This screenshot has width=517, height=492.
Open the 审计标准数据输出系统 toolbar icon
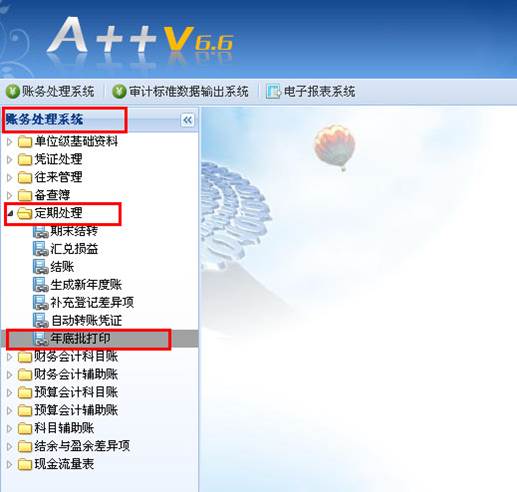119,91
